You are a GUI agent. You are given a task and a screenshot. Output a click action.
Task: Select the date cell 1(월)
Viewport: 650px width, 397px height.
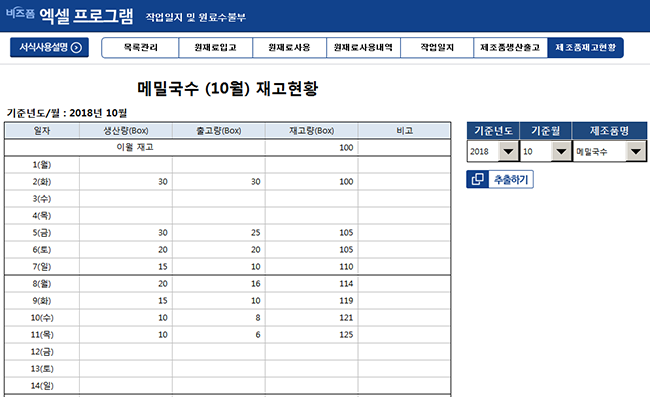tap(42, 165)
